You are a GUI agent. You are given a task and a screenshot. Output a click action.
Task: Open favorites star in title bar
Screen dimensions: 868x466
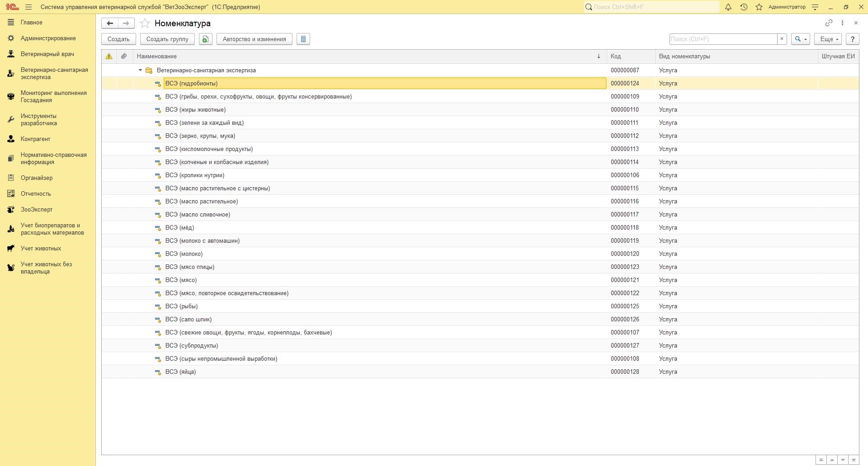(759, 7)
